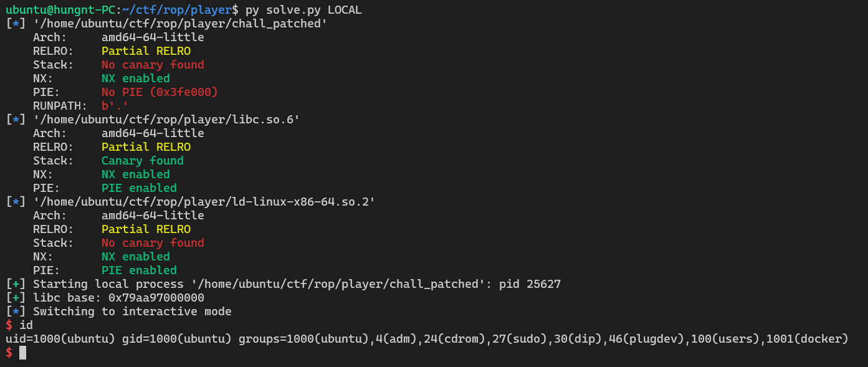Click the green 'Canary found' text

[142, 161]
